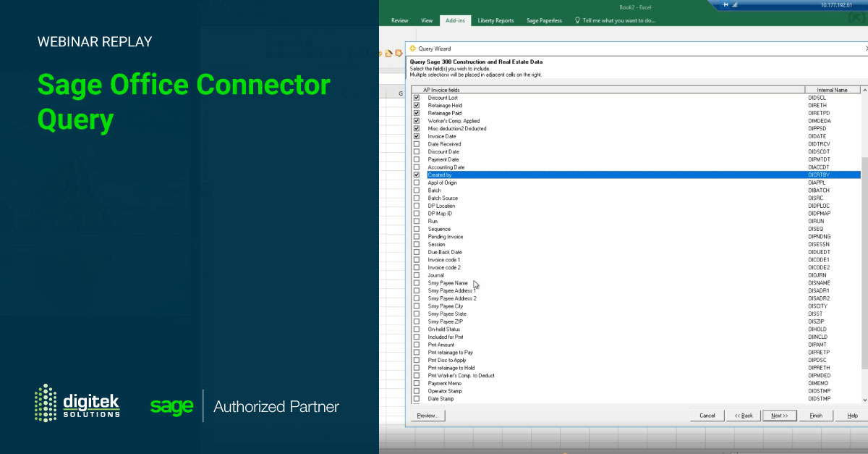The image size is (868, 454).
Task: Select the DP Map ID row
Action: tap(637, 214)
